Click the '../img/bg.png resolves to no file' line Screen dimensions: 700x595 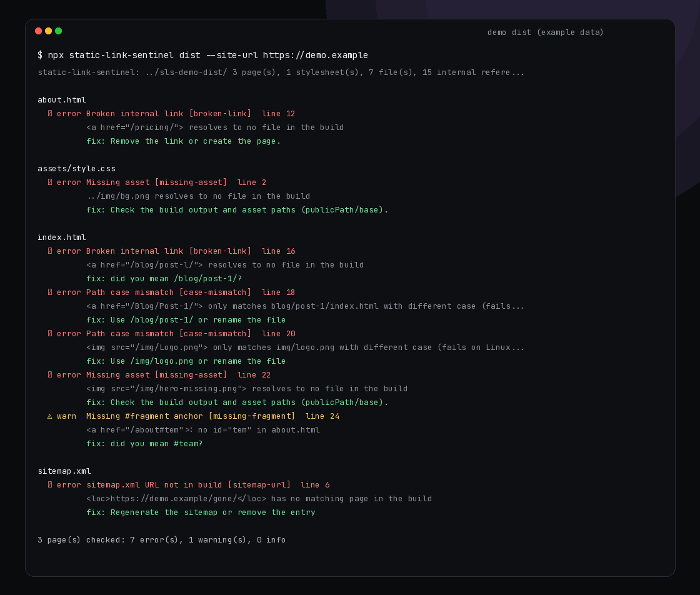198,196
